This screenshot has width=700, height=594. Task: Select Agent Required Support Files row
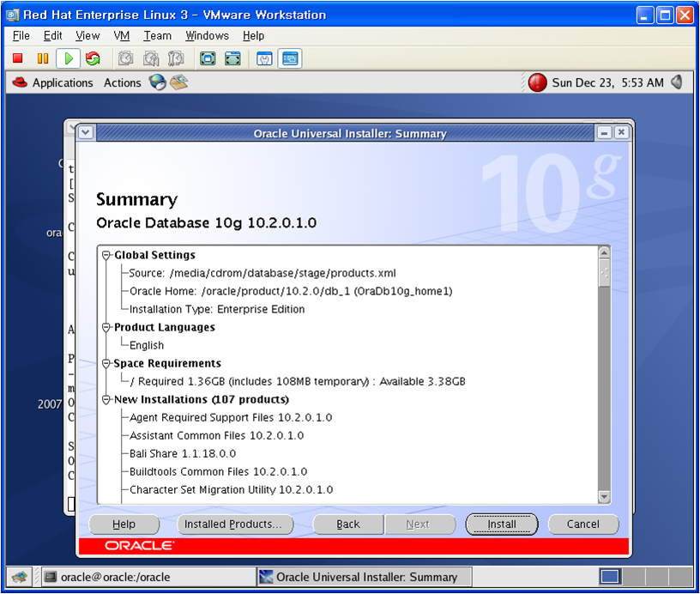[231, 417]
